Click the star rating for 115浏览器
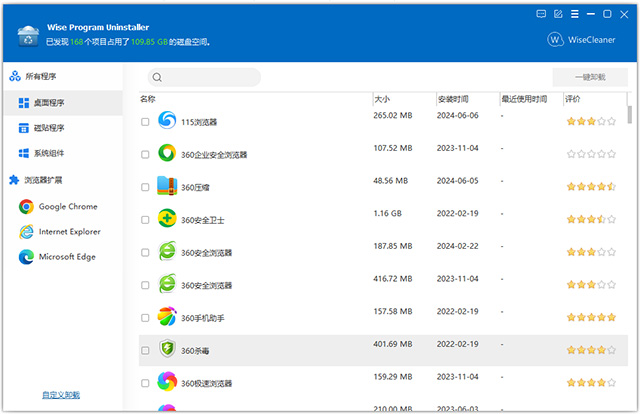 coord(591,121)
